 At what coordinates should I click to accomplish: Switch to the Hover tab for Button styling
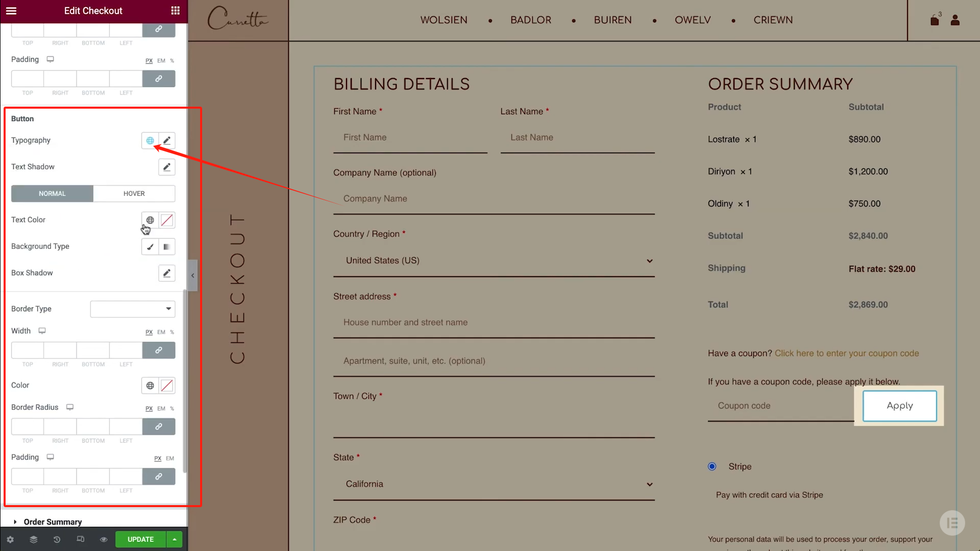click(x=134, y=193)
